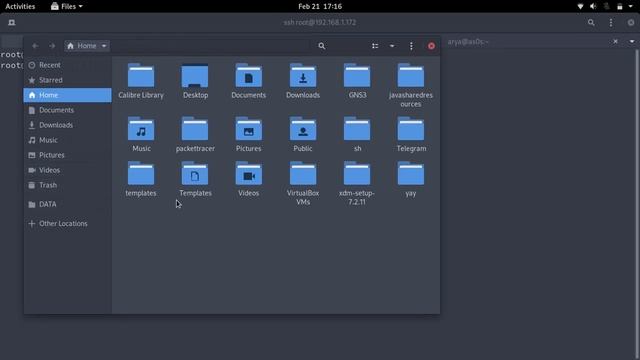Select Home in the sidebar
This screenshot has height=360, width=640.
click(67, 95)
